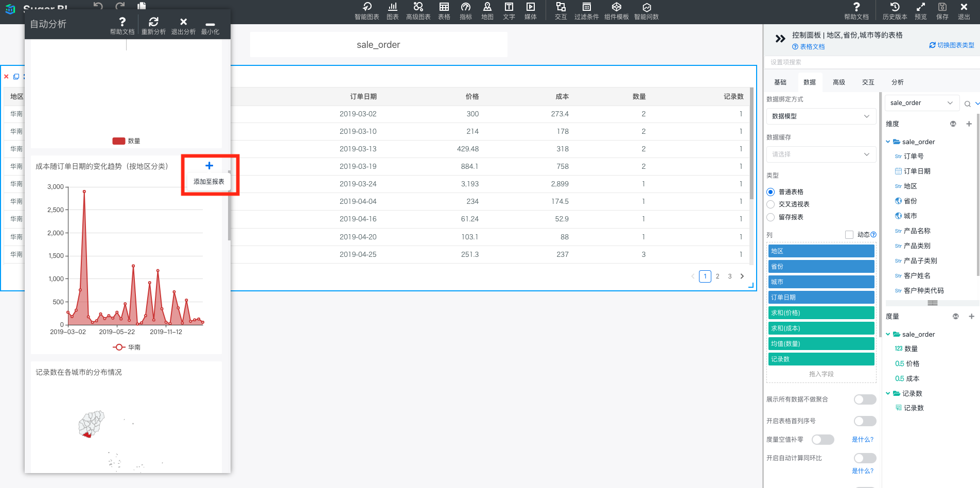Select the 留存报表 radio option
Viewport: 980px width, 488px height.
tap(771, 217)
